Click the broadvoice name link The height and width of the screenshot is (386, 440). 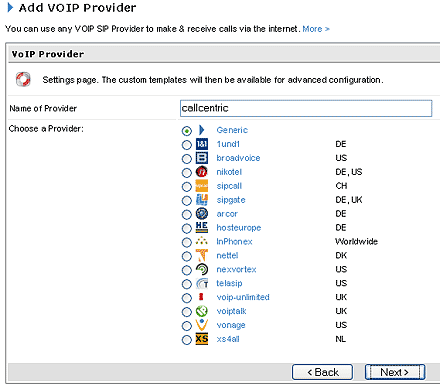pyautogui.click(x=238, y=158)
